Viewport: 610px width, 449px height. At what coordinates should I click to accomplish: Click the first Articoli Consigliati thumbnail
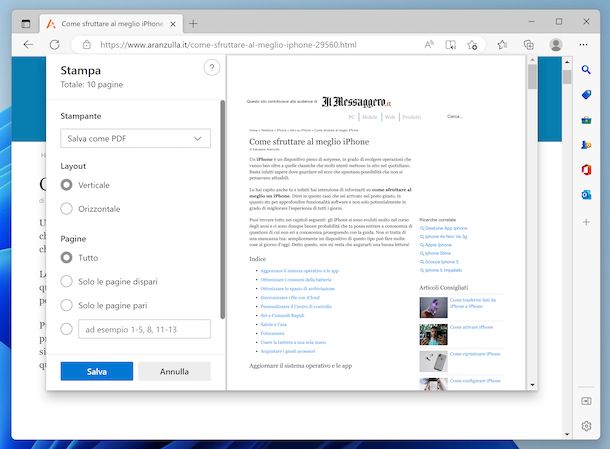(x=433, y=307)
